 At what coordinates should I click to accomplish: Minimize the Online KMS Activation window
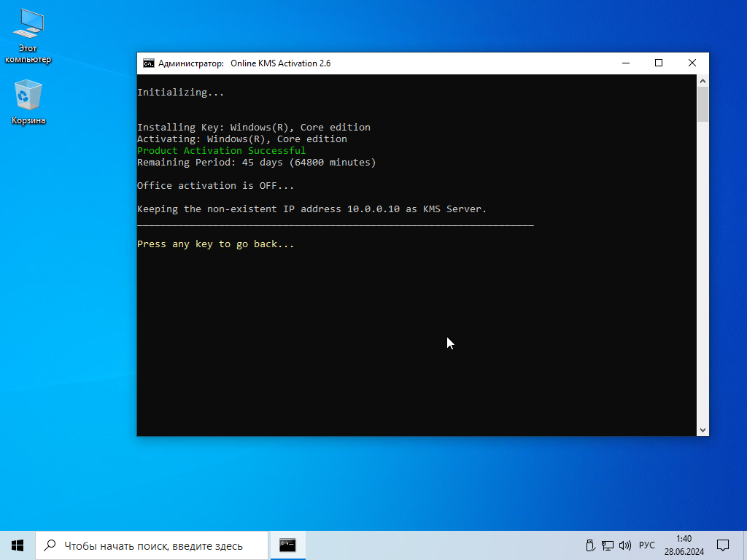(625, 63)
